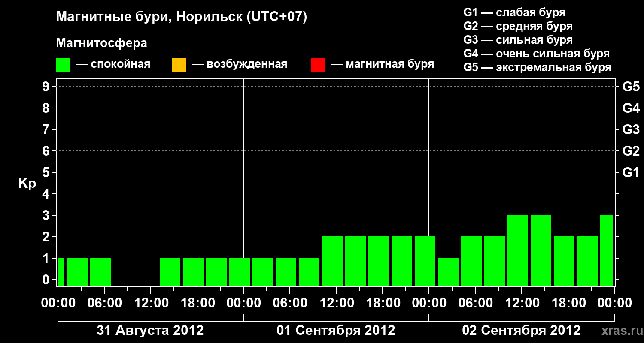644x343 pixels.
Task: Click the green 'спокойная' legend swatch
Action: point(63,65)
